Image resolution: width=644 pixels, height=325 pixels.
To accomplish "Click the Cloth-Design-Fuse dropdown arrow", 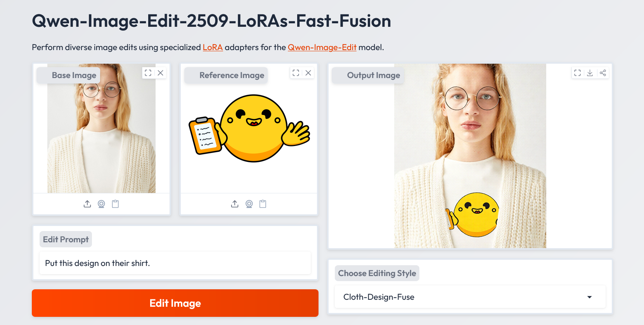I will point(589,297).
